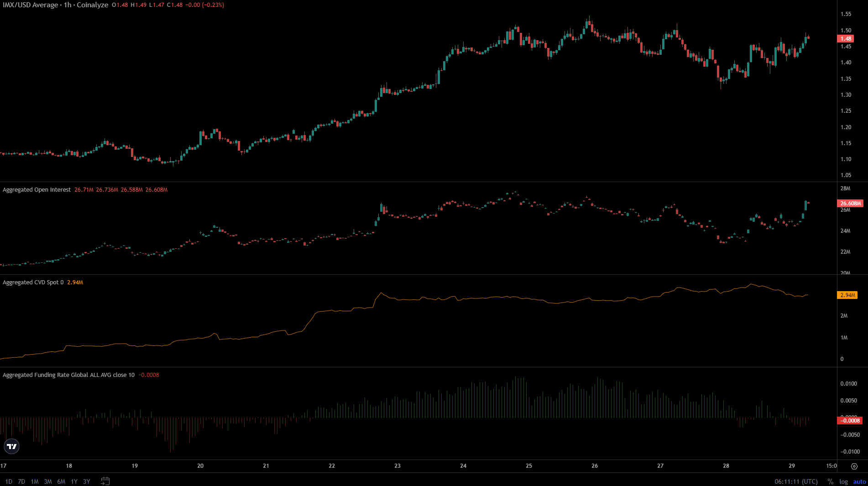Click date 19 on the time axis
The height and width of the screenshot is (486, 868).
tap(135, 466)
